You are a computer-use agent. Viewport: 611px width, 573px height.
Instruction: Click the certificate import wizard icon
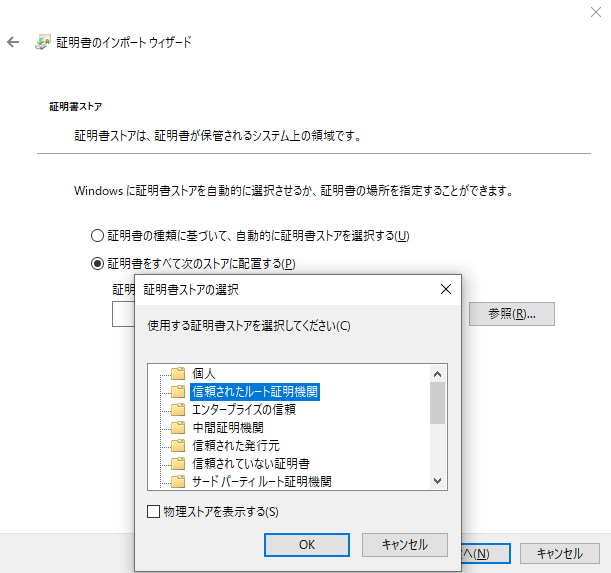tap(42, 42)
